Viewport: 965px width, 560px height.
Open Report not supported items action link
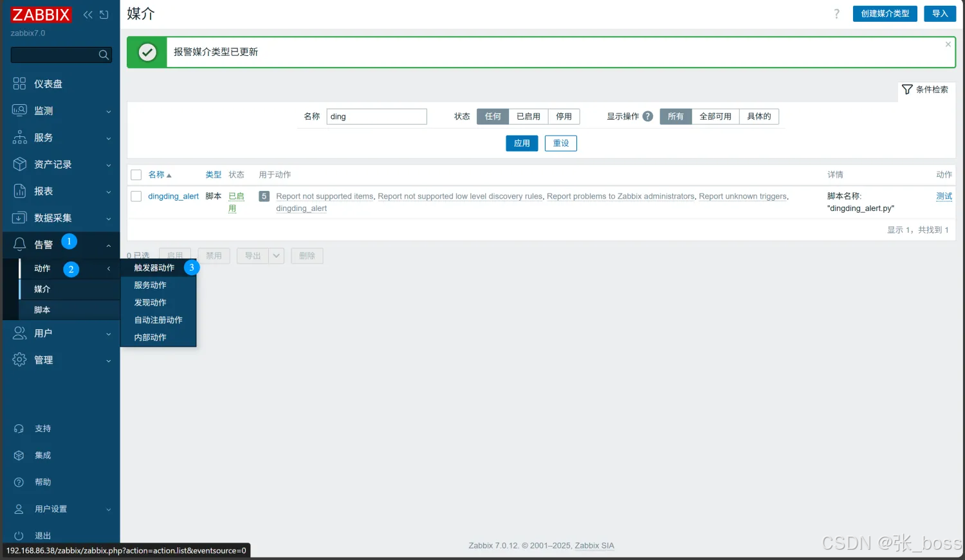point(325,197)
